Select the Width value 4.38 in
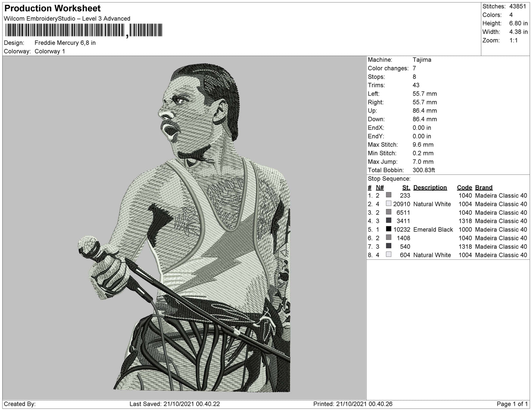The width and height of the screenshot is (532, 411). pyautogui.click(x=518, y=32)
